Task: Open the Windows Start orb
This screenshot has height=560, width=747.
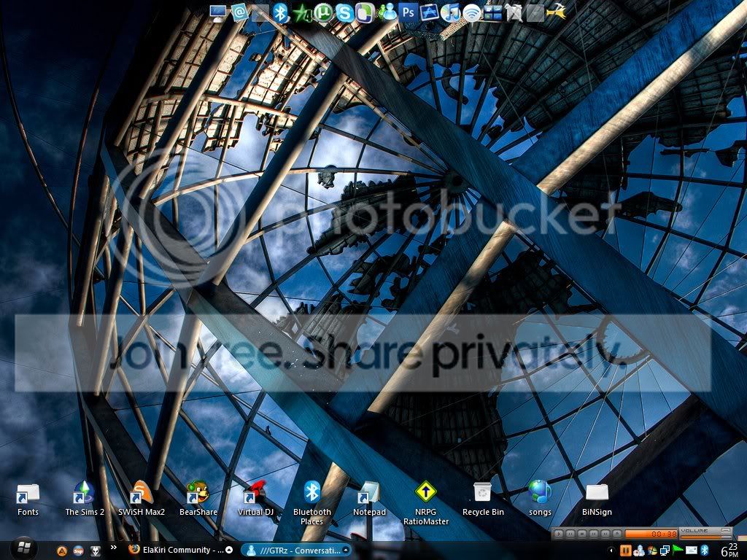Action: (23, 549)
